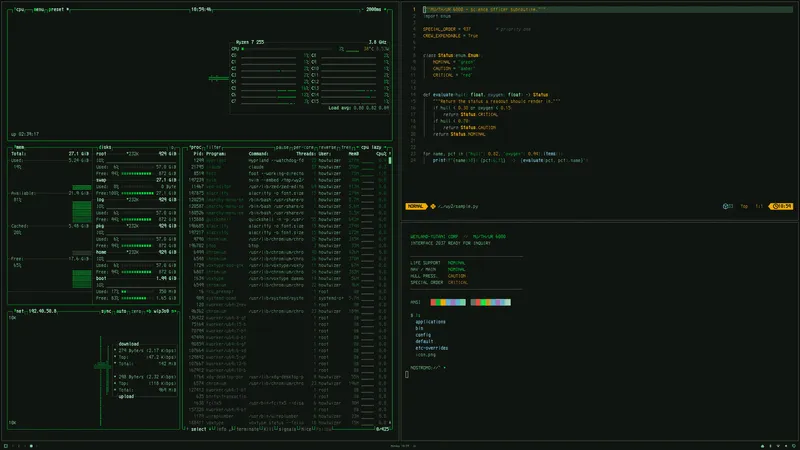Click the active workspace dot in bottom bar

pyautogui.click(x=31, y=446)
